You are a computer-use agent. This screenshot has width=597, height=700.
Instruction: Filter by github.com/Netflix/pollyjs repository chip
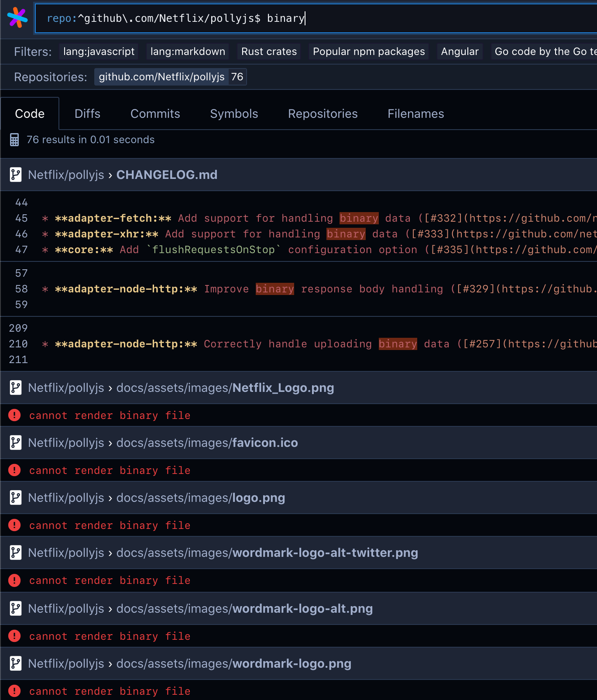[171, 77]
